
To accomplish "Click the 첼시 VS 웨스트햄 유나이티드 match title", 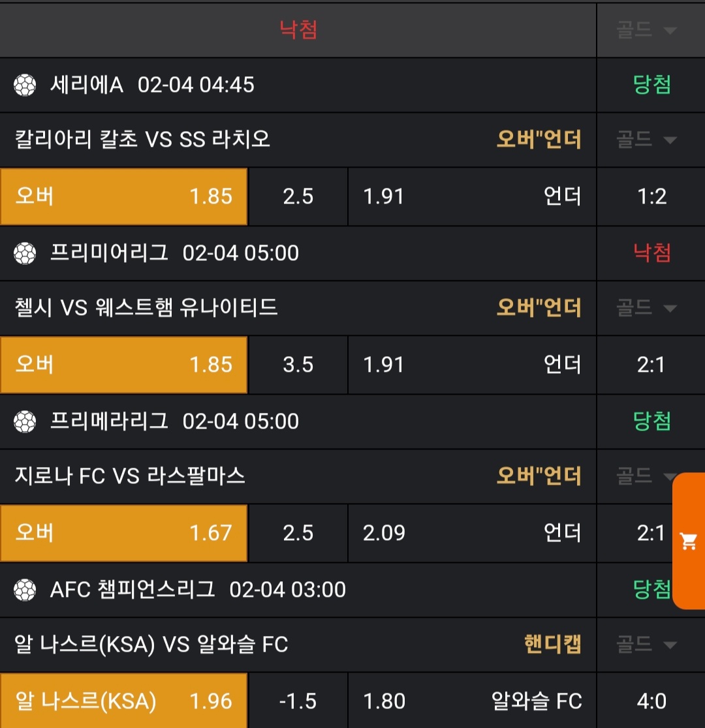I will [x=146, y=308].
